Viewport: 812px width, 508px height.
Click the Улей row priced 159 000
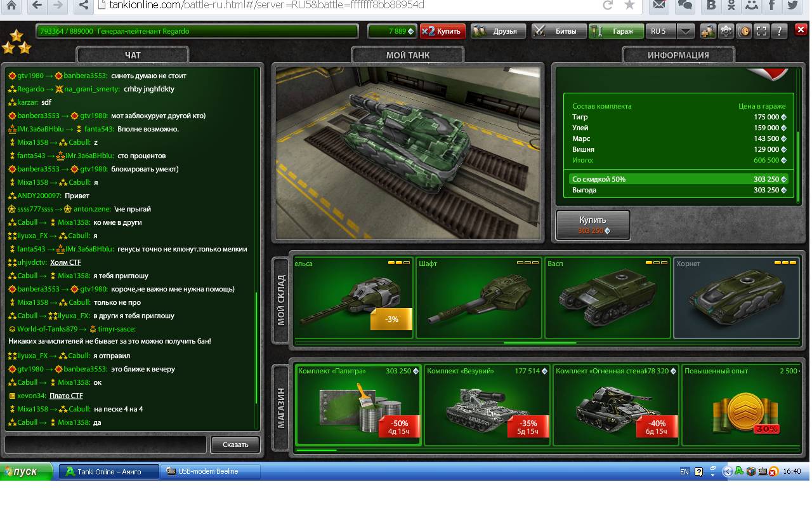click(x=679, y=128)
